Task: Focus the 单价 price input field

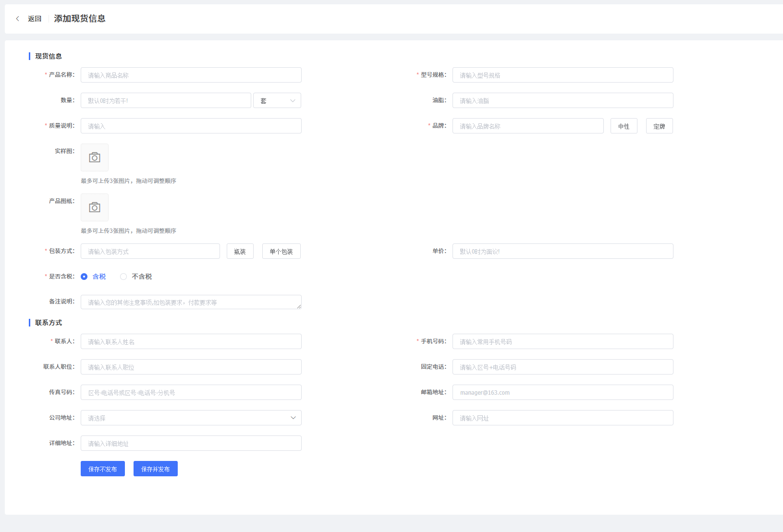Action: 563,252
